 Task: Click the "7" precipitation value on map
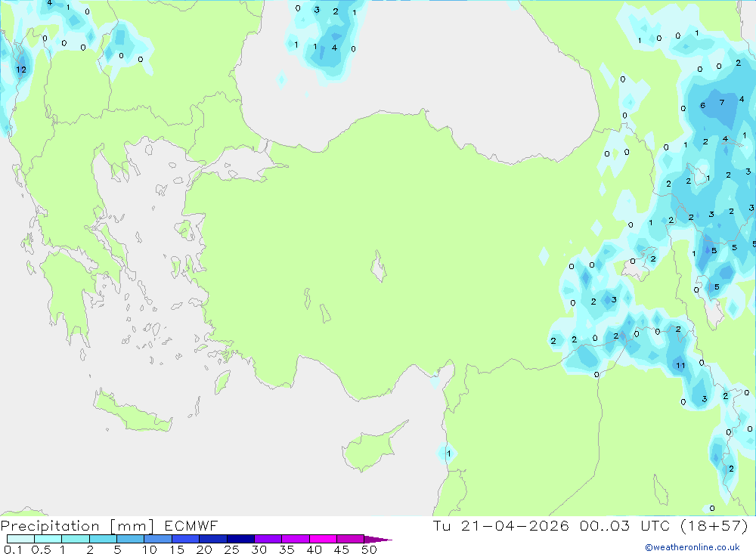(722, 102)
